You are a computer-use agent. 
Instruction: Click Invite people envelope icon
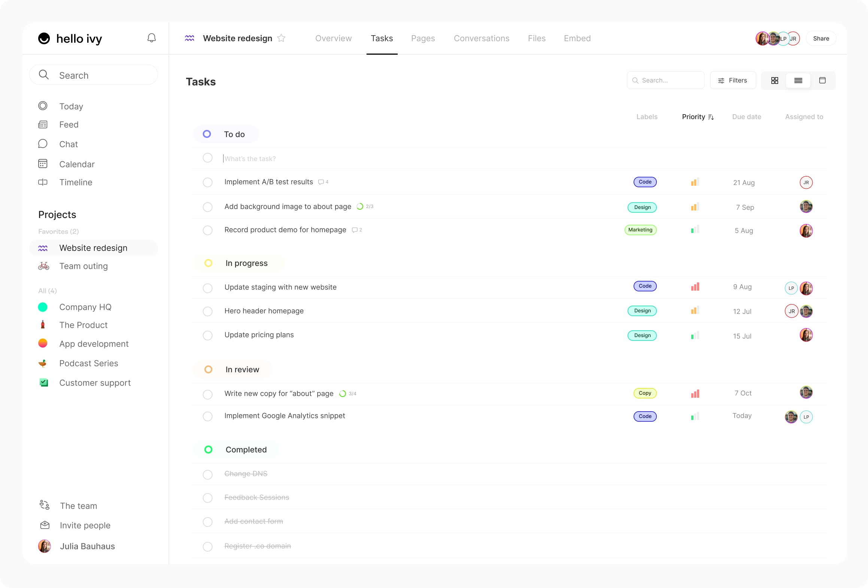[x=45, y=525]
